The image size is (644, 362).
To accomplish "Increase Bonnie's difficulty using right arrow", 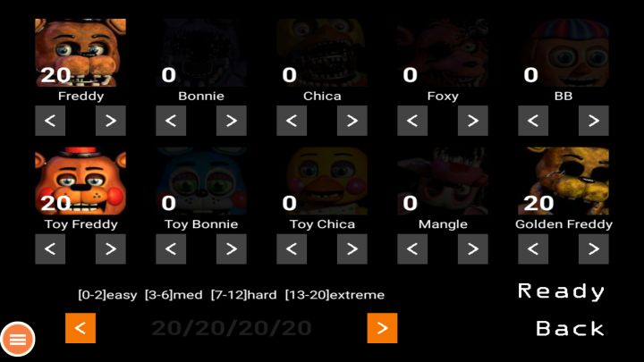I will (x=232, y=121).
